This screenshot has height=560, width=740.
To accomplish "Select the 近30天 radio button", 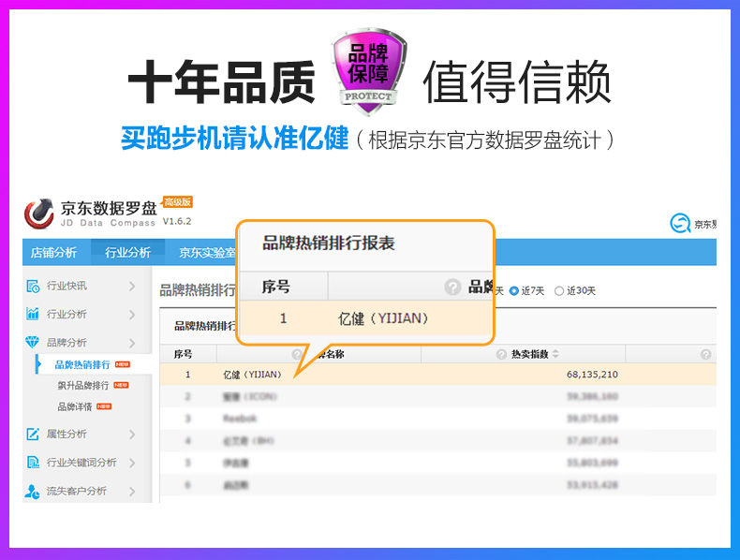I will [559, 291].
